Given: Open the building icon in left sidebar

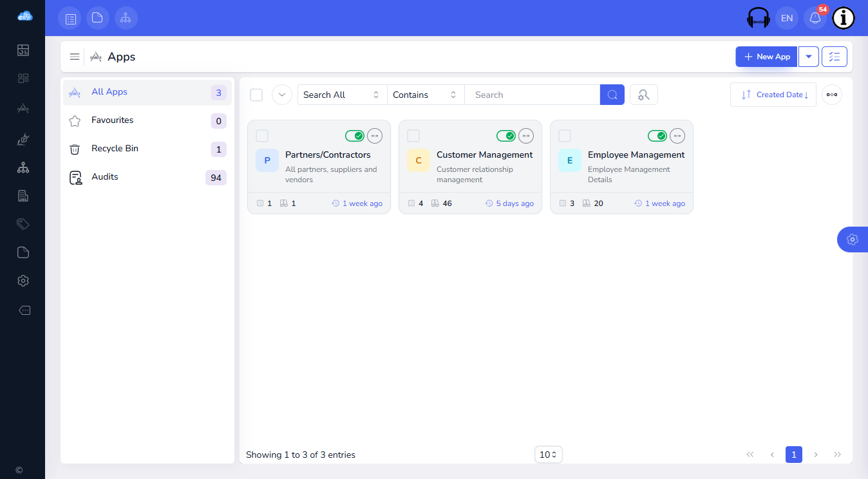Looking at the screenshot, I should pos(23,196).
